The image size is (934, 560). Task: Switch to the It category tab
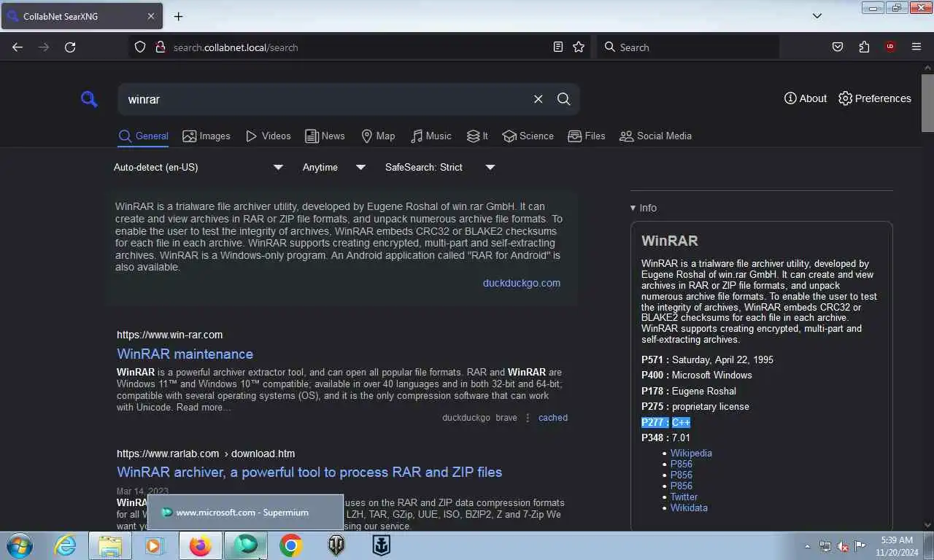click(x=477, y=136)
